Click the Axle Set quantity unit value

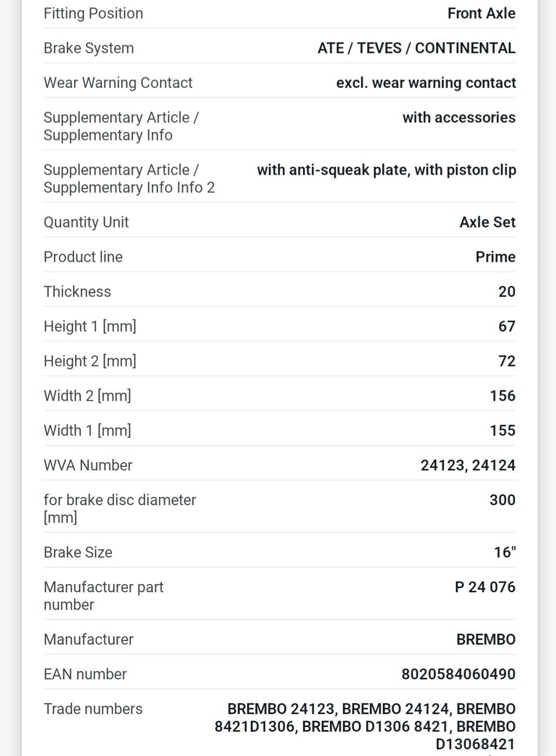[x=488, y=222]
